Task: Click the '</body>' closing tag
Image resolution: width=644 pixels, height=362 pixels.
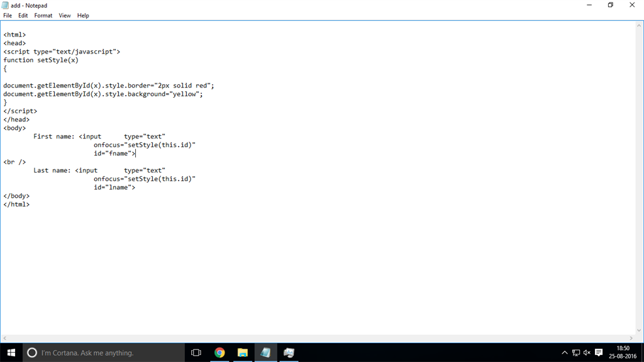Action: coord(16,196)
